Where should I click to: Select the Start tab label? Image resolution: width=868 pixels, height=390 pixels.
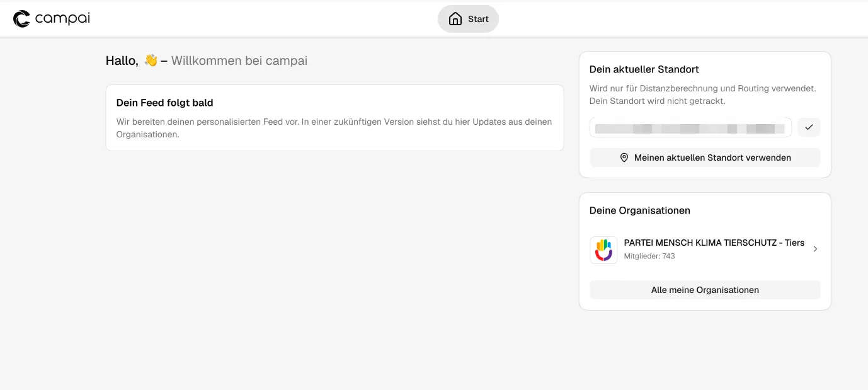pyautogui.click(x=478, y=19)
